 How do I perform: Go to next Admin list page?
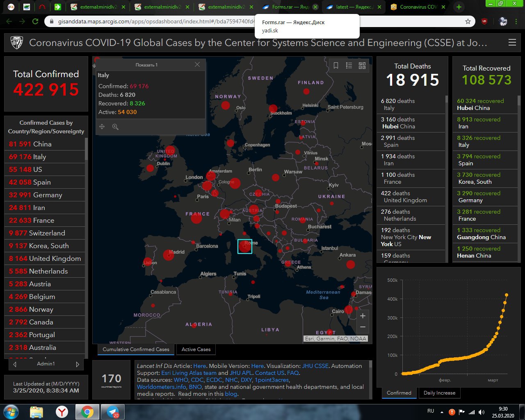(x=78, y=364)
